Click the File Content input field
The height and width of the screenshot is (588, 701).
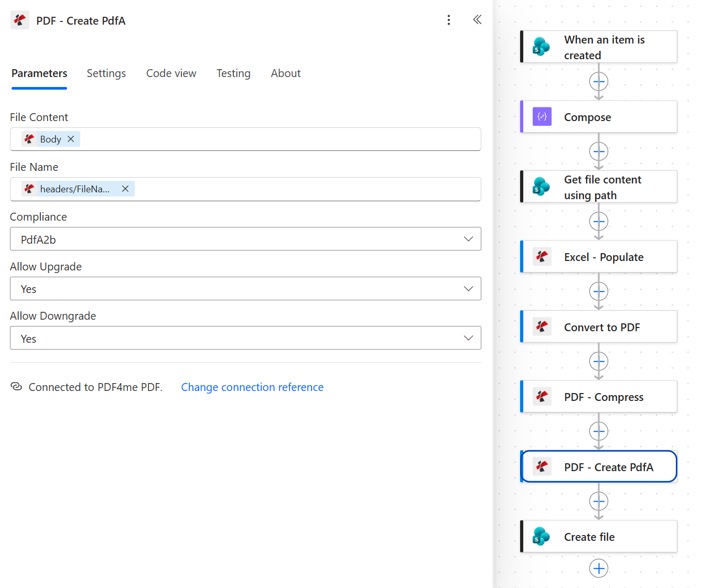[x=245, y=139]
